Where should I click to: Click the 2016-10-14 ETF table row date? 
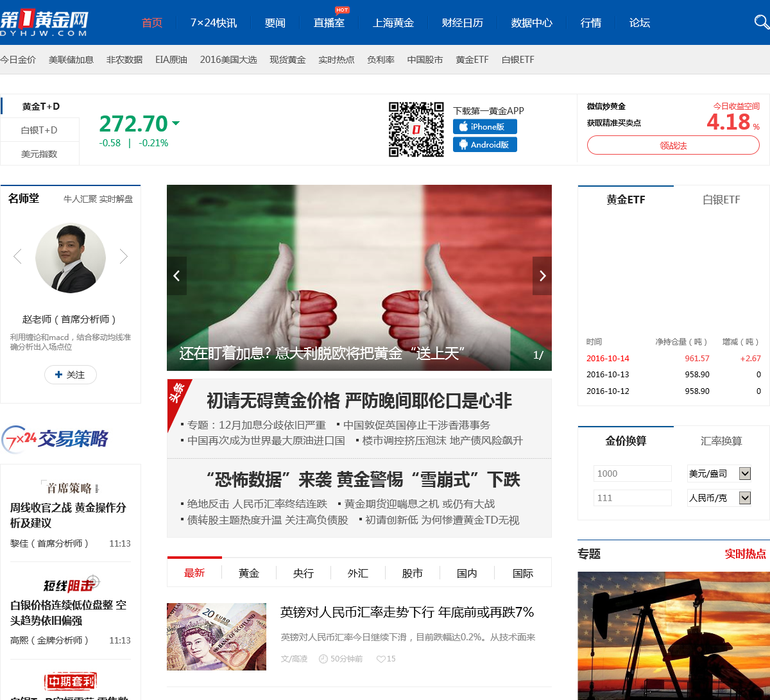(608, 359)
